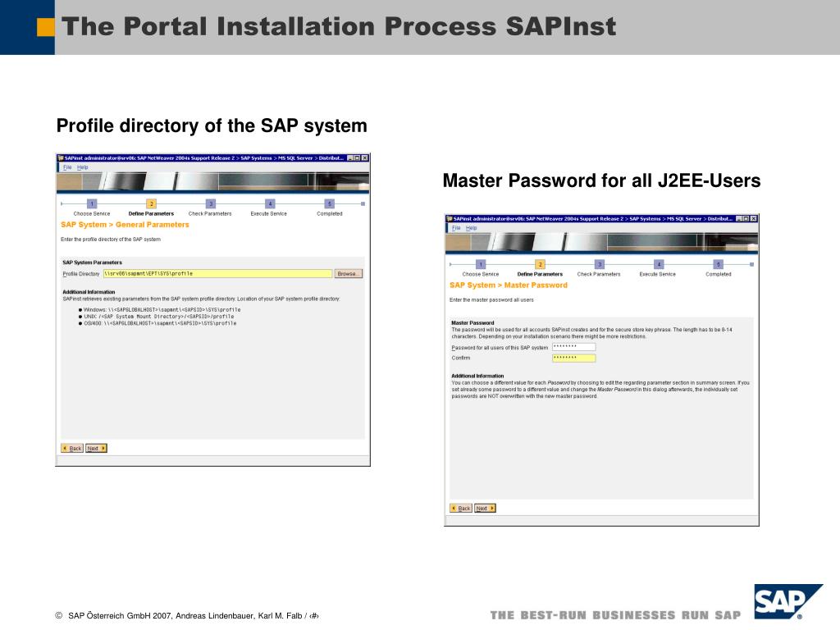Select step 4 Execute Service in Master Password window
Image resolution: width=840 pixels, height=630 pixels.
point(659,264)
